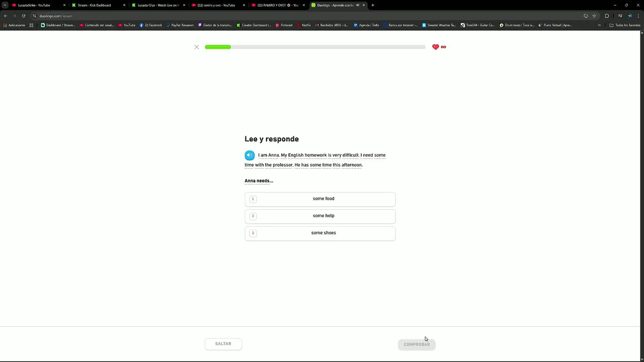Screen dimensions: 644x362
Task: Bookmark this page with the star icon
Action: coord(594,16)
